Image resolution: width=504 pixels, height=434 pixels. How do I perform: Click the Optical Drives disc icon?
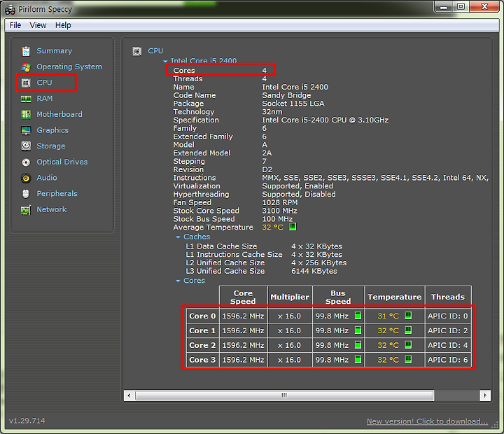pyautogui.click(x=26, y=162)
